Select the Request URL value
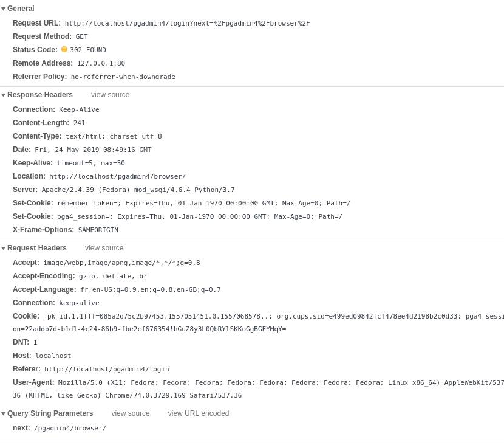The height and width of the screenshot is (448, 504). (188, 23)
